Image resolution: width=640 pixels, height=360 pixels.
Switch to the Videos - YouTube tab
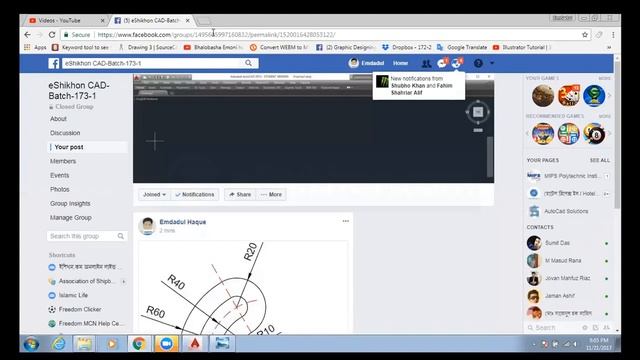[60, 20]
